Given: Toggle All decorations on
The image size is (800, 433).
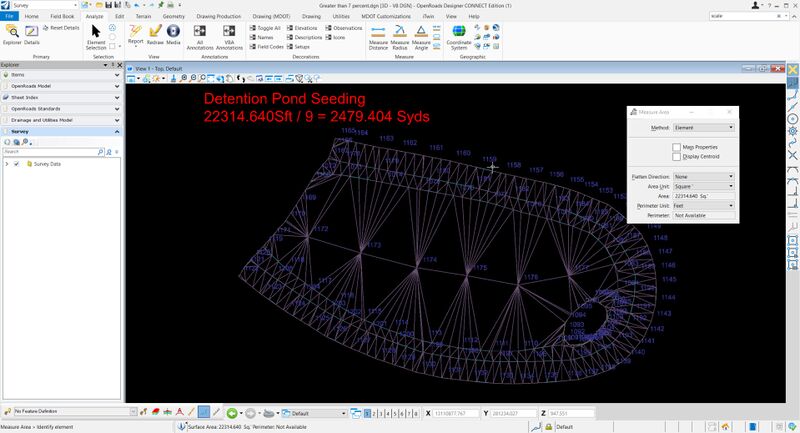Looking at the screenshot, I should pos(265,28).
